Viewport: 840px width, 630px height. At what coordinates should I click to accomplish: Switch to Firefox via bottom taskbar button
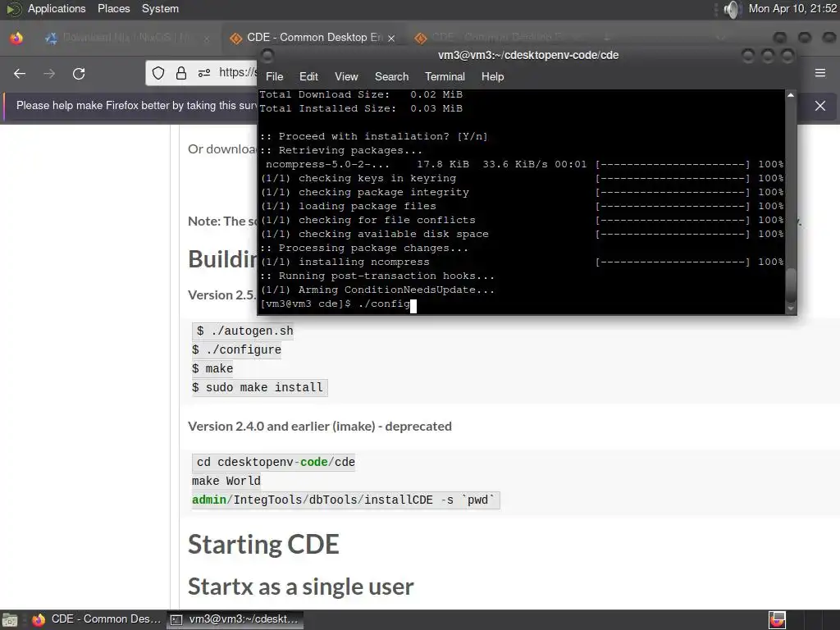point(97,619)
